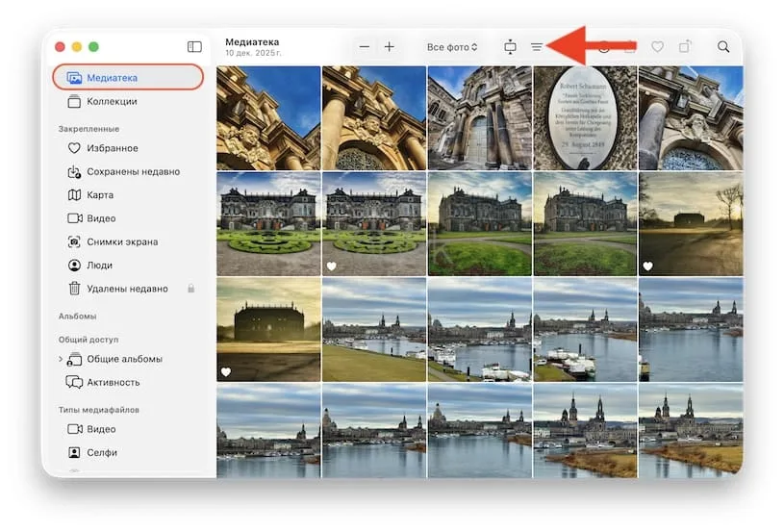Open 'Удалены недавно' trash item
Image resolution: width=784 pixels, height=532 pixels.
(x=126, y=289)
